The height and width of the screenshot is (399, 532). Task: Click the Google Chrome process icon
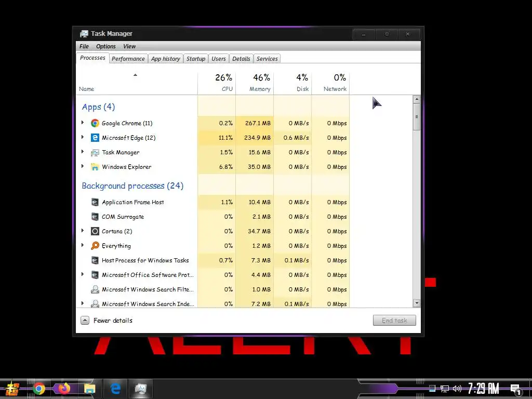95,123
